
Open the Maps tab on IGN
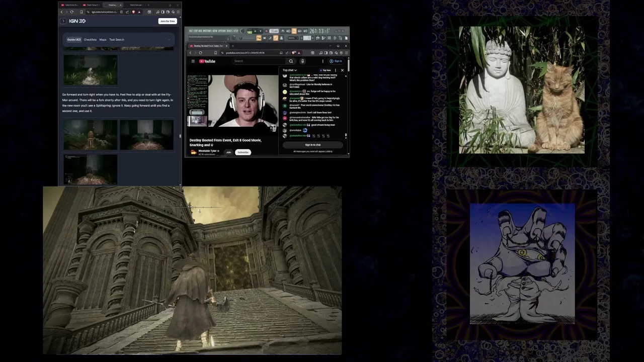(x=103, y=40)
